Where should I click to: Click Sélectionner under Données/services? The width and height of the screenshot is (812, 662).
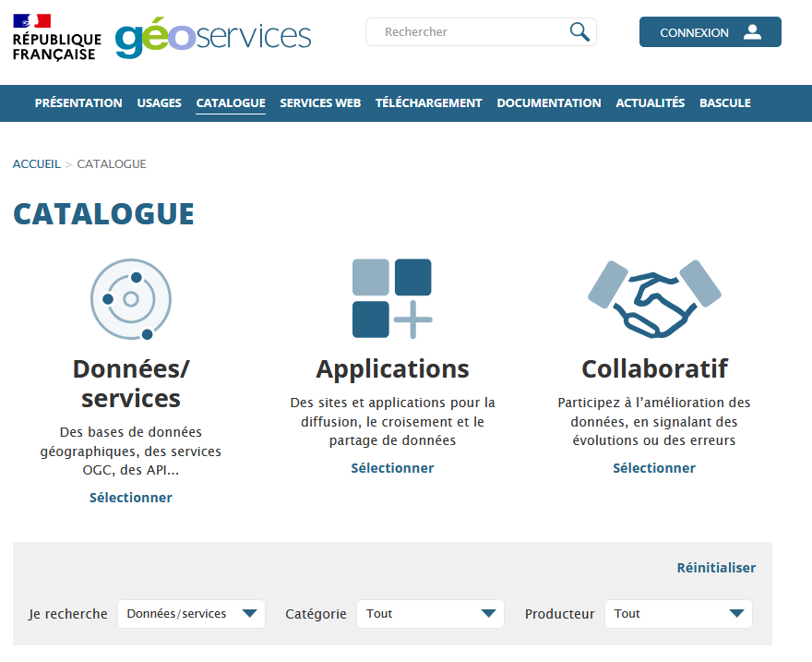131,498
